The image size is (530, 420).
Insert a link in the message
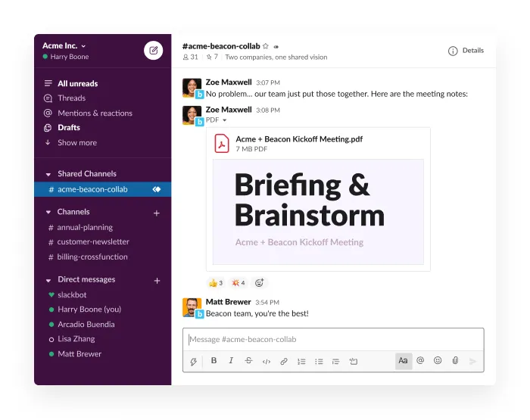(x=284, y=362)
